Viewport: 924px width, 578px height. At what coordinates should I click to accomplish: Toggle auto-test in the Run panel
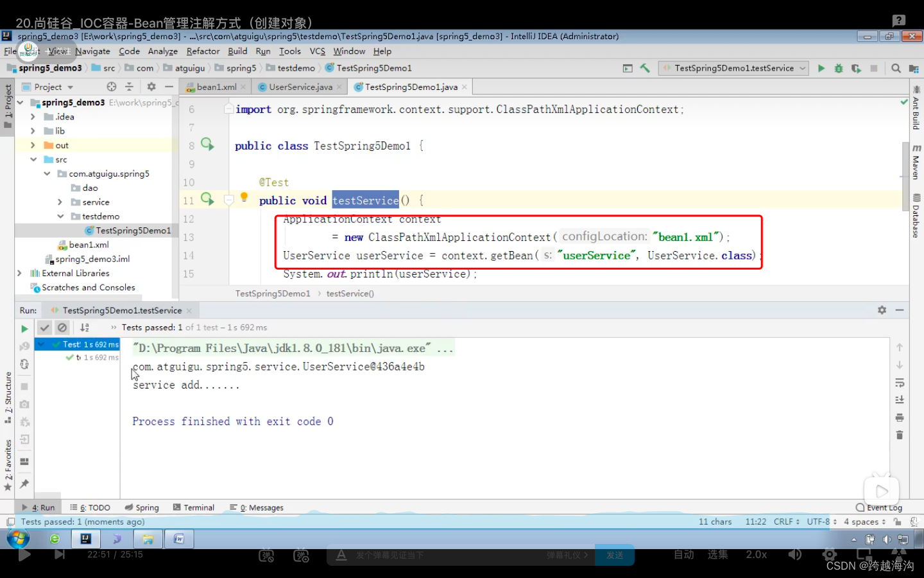pyautogui.click(x=24, y=364)
